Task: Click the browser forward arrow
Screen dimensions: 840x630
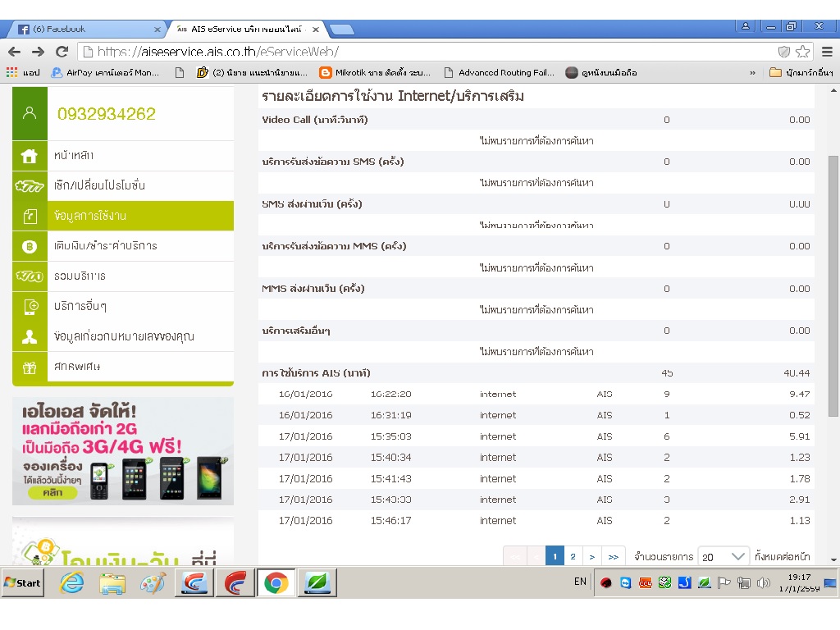Action: tap(38, 52)
